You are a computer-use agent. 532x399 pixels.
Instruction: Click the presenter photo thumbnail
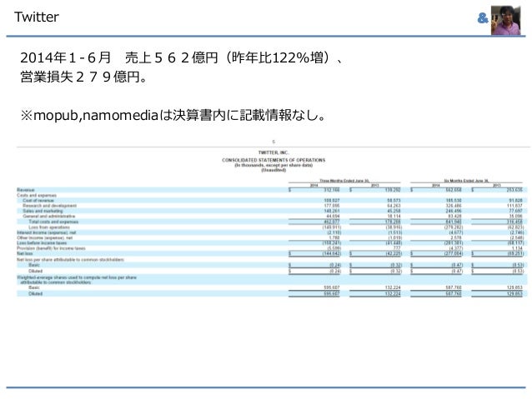tap(505, 20)
